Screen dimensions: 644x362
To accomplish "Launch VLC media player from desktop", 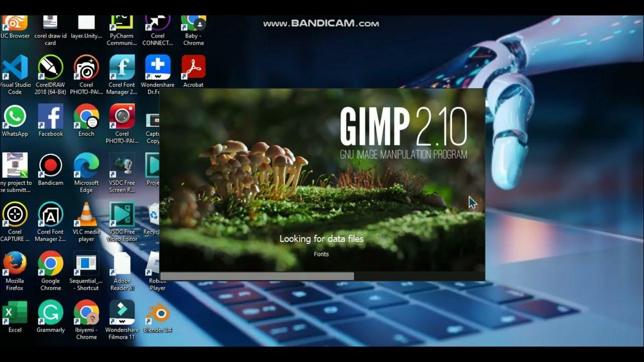I will [86, 222].
